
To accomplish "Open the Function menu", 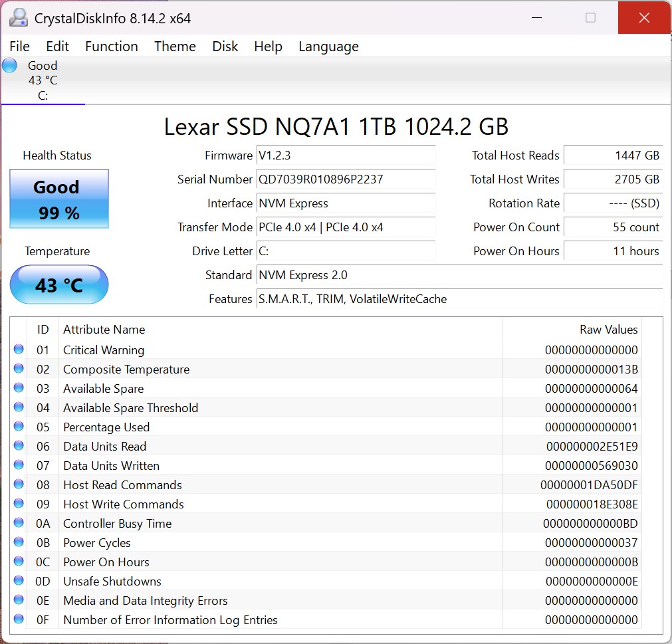I will click(111, 47).
